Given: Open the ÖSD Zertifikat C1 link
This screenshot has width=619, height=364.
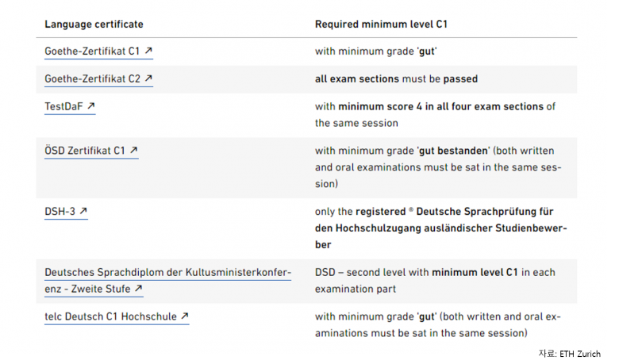Looking at the screenshot, I should point(91,151).
